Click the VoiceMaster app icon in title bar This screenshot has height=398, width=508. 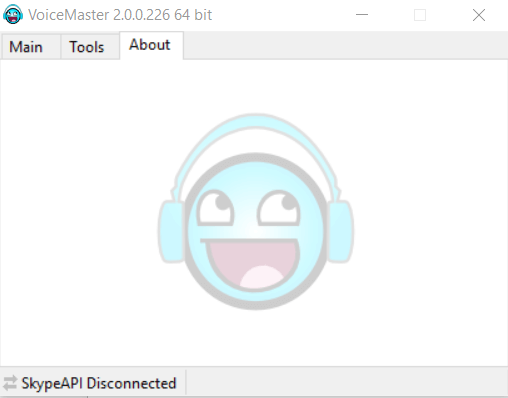coord(13,15)
